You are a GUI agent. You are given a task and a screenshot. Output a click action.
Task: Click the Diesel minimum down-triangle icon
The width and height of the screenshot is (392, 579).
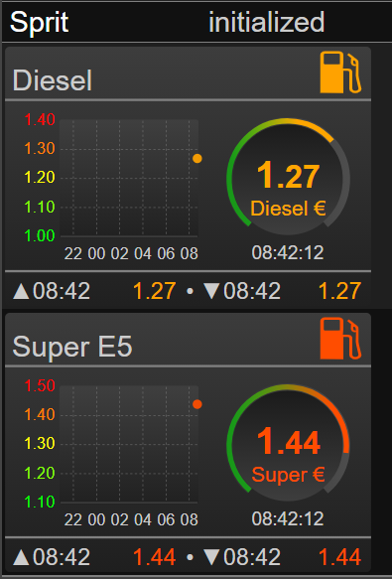coord(211,291)
